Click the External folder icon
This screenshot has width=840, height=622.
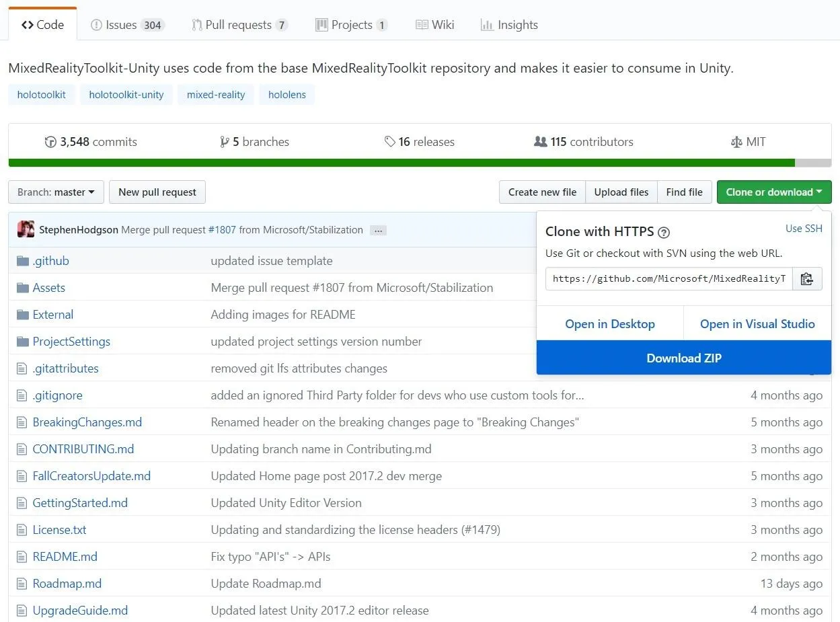[23, 315]
